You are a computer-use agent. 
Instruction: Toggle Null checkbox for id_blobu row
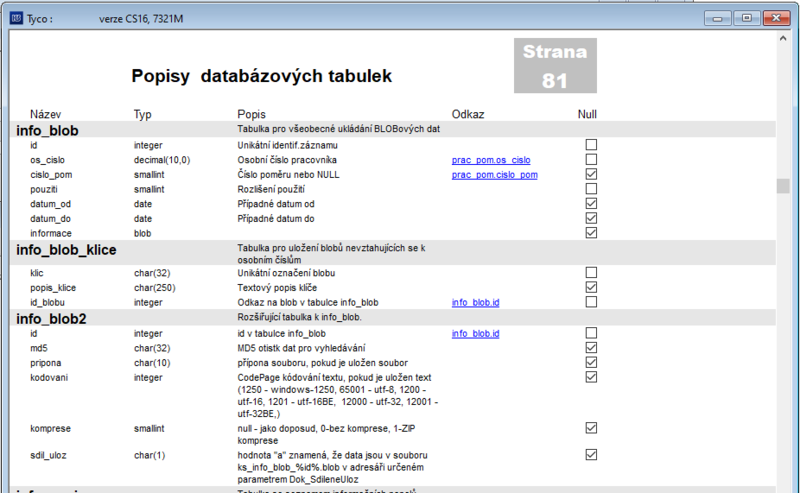(591, 302)
